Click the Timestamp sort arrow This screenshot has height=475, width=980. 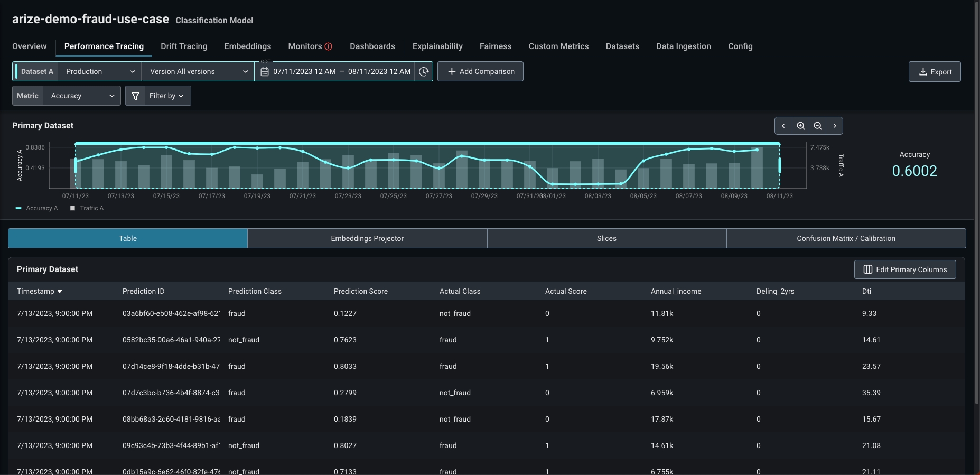pos(60,291)
